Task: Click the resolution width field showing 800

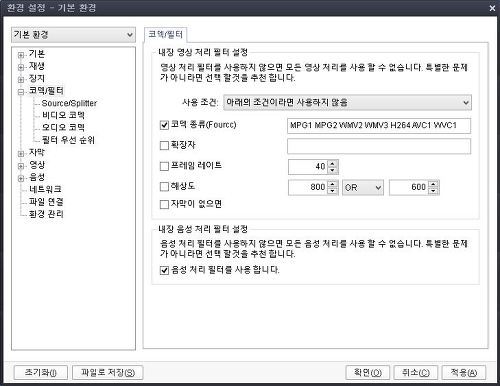Action: [308, 187]
